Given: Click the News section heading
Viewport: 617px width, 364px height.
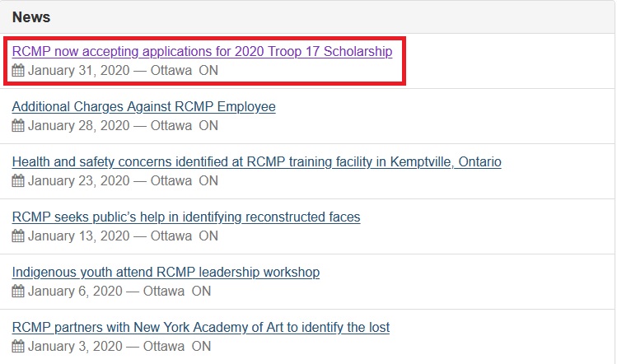Looking at the screenshot, I should coord(31,17).
